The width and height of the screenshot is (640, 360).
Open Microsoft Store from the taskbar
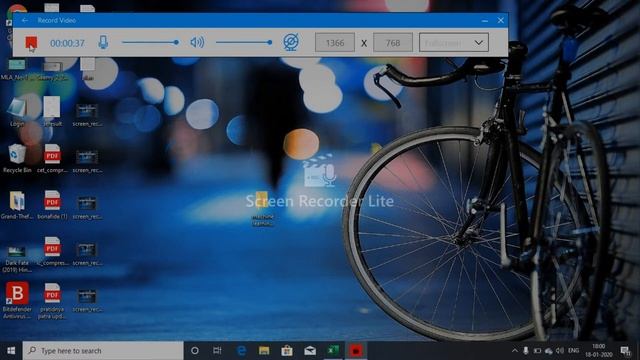287,351
